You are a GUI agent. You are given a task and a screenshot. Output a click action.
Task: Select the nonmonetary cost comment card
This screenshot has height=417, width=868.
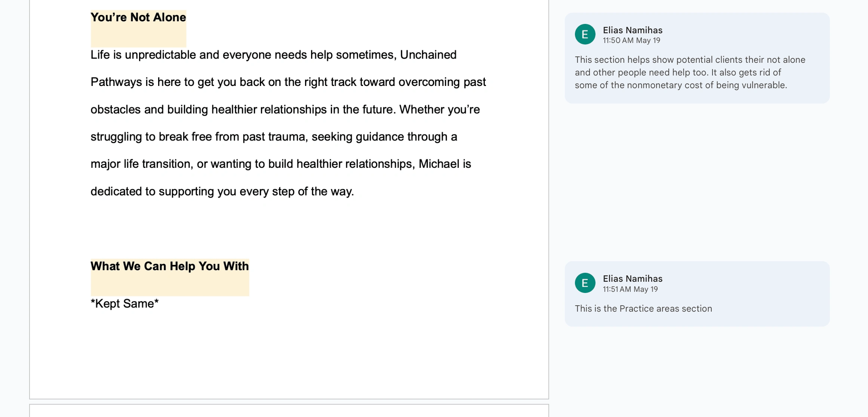point(697,58)
